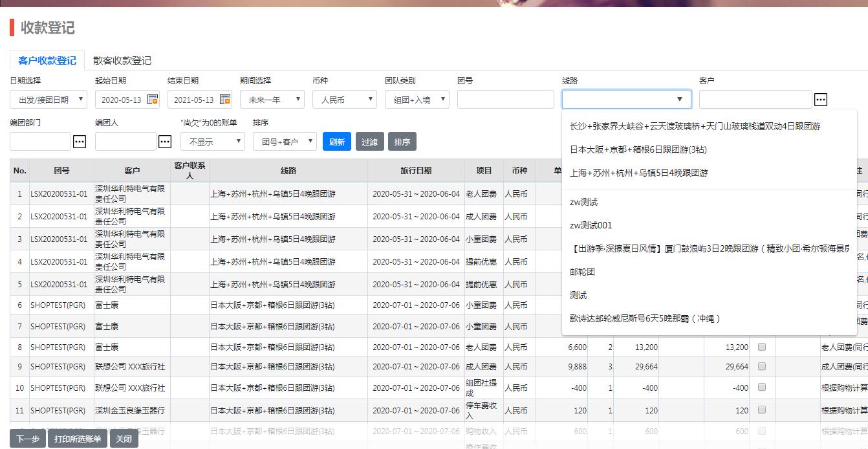Tick the checkbox in row 11 (停车费收入)
Viewport: 868px width, 449px height.
pyautogui.click(x=762, y=410)
